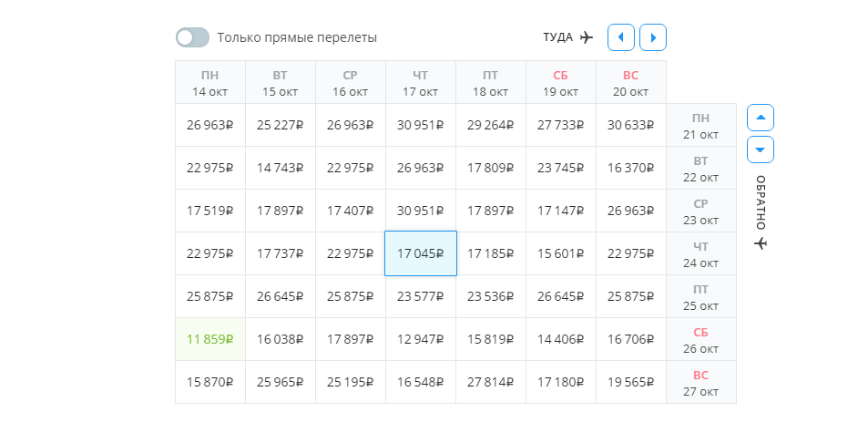Viewport: 868px width, 433px height.
Task: Choose the 14 743₽ fare on Tuesday
Action: tap(281, 168)
